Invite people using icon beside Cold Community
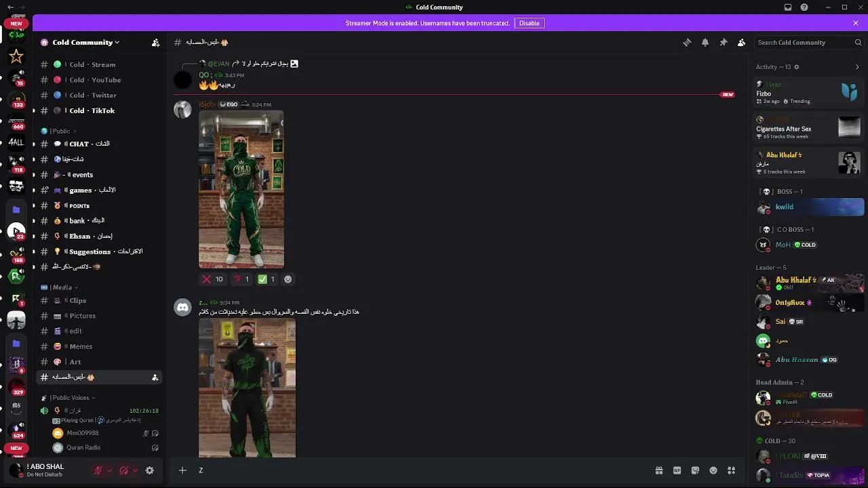The image size is (868, 488). click(155, 42)
